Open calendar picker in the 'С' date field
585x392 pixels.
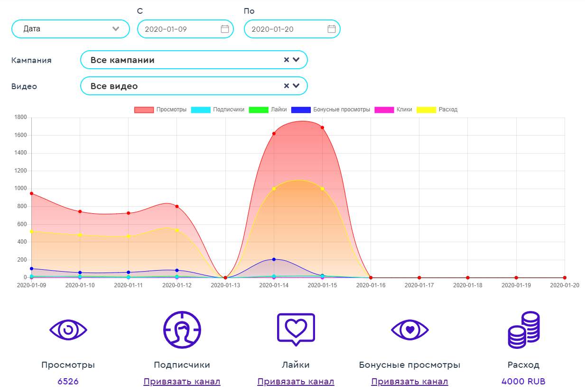point(225,29)
